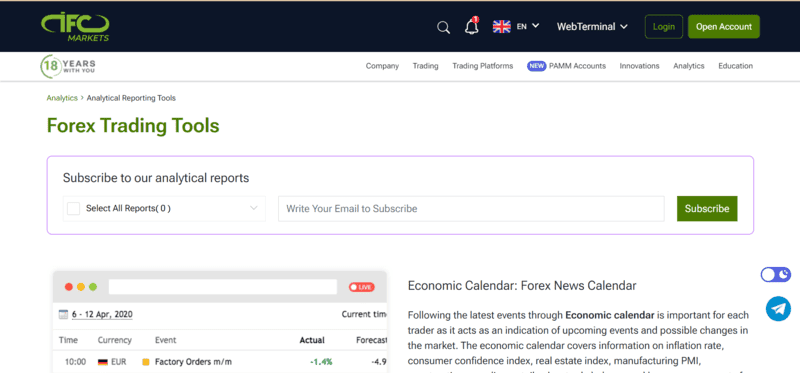Click the NEW badge next to PAMM Accounts
Image resolution: width=800 pixels, height=373 pixels.
[x=537, y=66]
